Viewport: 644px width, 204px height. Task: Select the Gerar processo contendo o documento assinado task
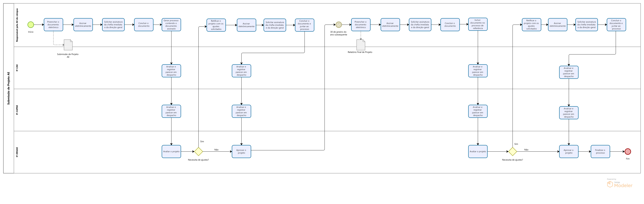[171, 25]
